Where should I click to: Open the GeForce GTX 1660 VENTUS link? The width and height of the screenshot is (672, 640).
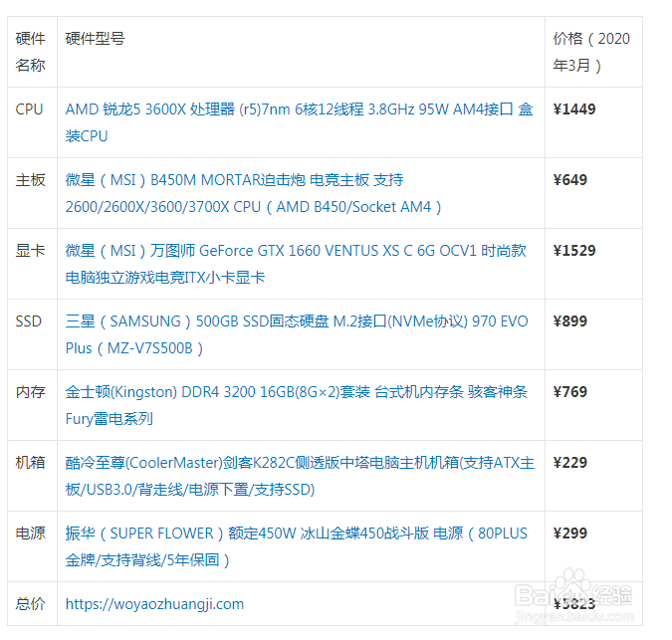(x=296, y=264)
